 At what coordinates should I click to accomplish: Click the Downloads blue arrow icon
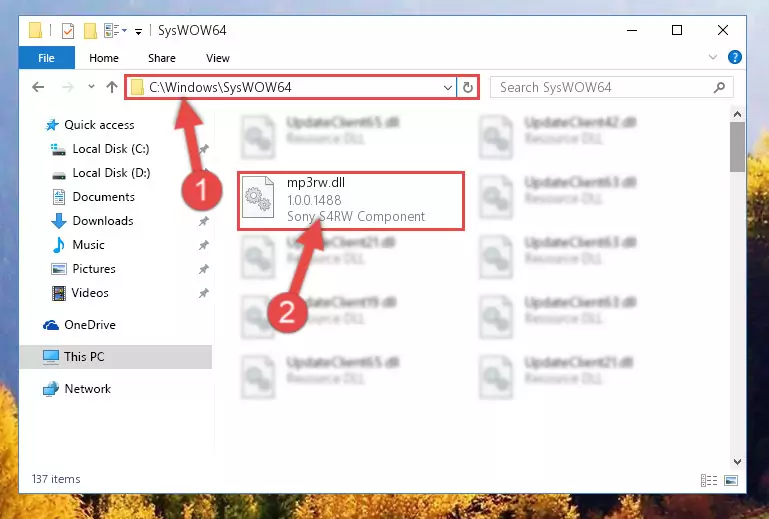59,221
